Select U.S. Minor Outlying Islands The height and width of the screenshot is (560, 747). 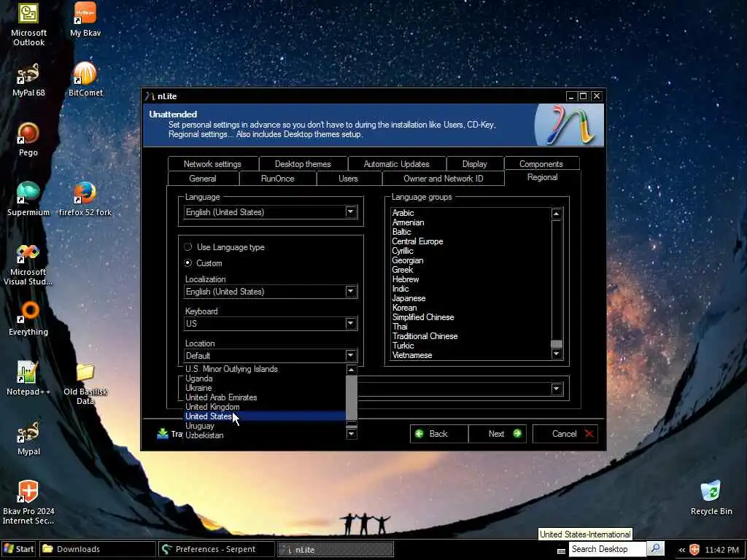click(264, 368)
